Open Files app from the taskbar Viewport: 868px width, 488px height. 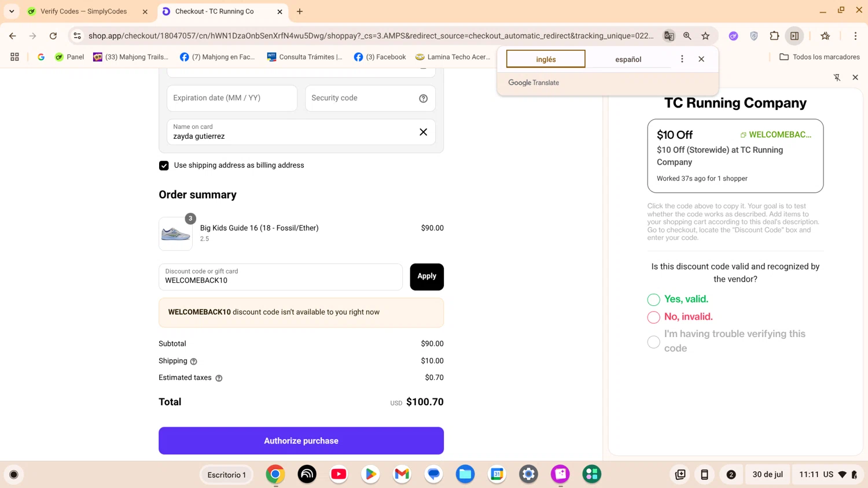click(x=465, y=475)
